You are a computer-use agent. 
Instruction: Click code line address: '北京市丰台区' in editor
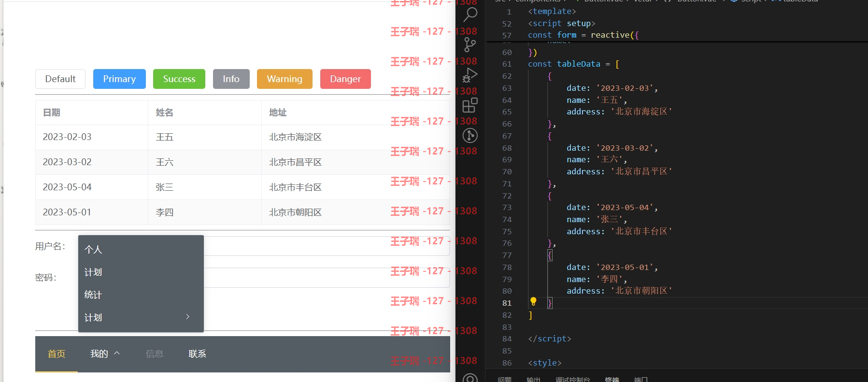pyautogui.click(x=619, y=231)
